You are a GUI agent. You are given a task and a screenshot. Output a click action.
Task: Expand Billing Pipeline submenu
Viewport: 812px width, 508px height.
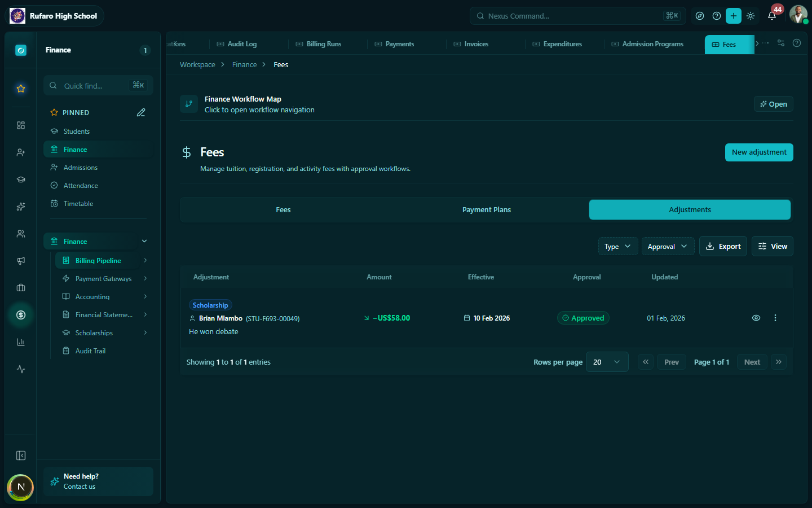(145, 260)
